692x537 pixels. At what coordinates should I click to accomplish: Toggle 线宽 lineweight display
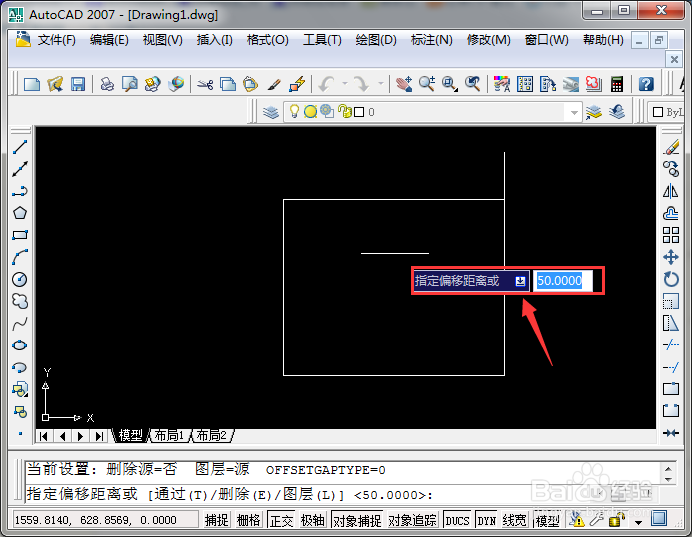tap(515, 520)
